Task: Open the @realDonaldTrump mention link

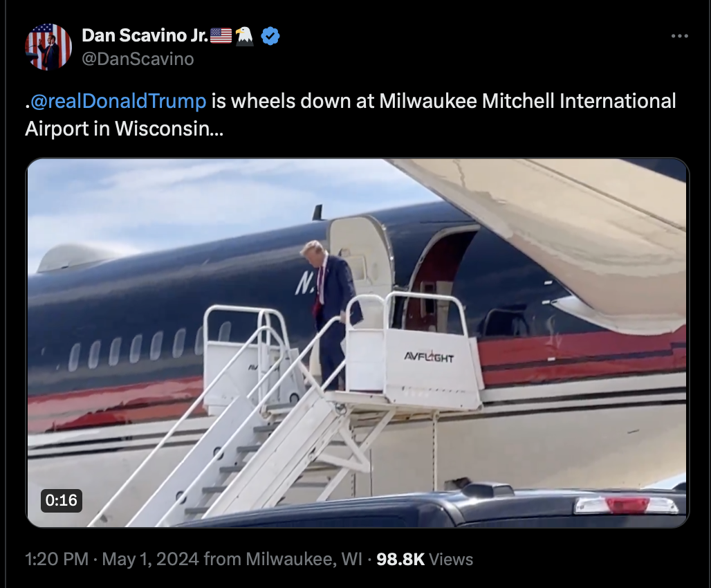Action: pos(118,101)
